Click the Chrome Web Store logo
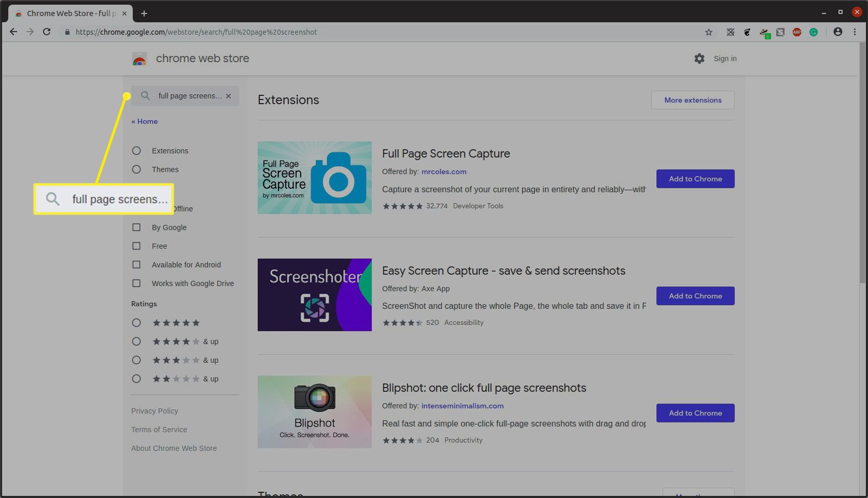The image size is (868, 498). [x=139, y=59]
